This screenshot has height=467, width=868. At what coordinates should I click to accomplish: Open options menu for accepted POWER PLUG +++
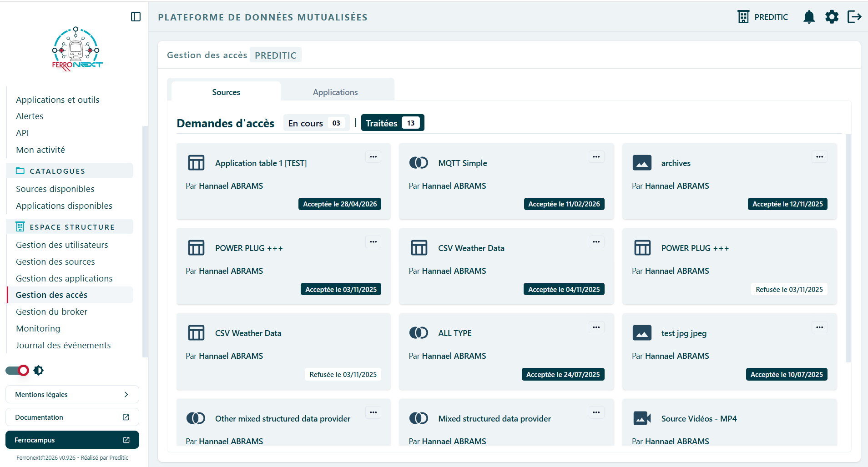click(x=373, y=242)
